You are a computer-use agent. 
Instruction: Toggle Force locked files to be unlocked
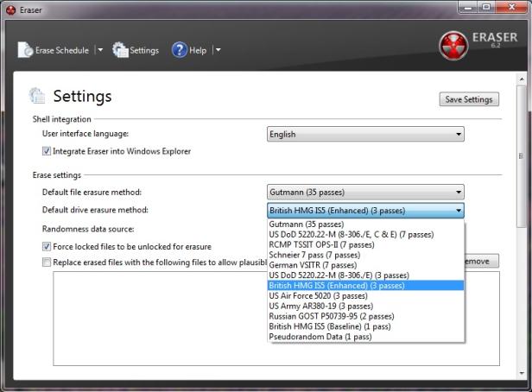(x=47, y=247)
